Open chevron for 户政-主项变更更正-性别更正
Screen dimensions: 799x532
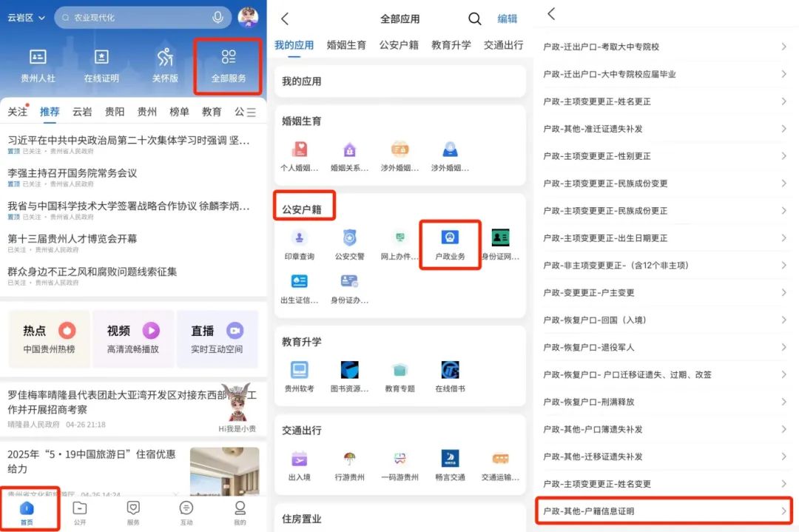click(783, 156)
